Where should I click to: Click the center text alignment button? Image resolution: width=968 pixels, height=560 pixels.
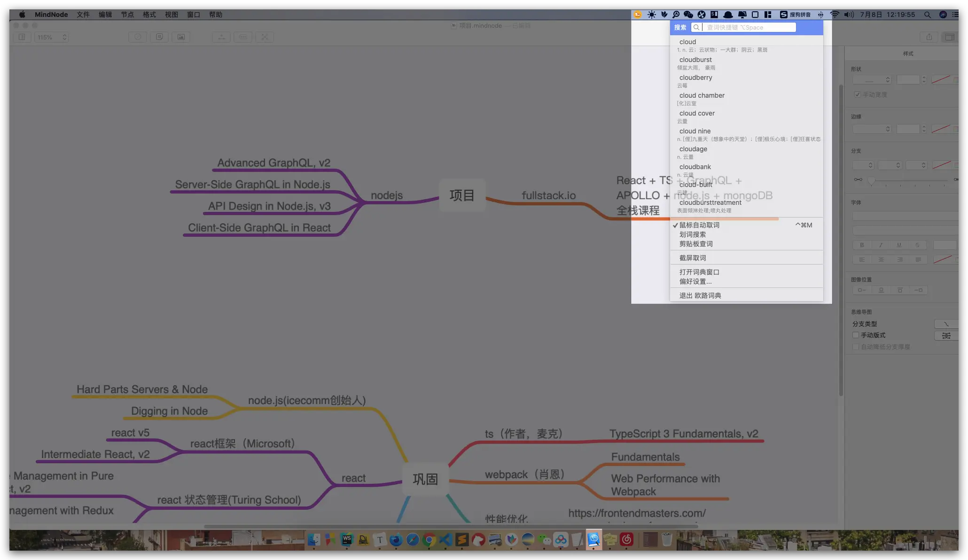point(881,259)
